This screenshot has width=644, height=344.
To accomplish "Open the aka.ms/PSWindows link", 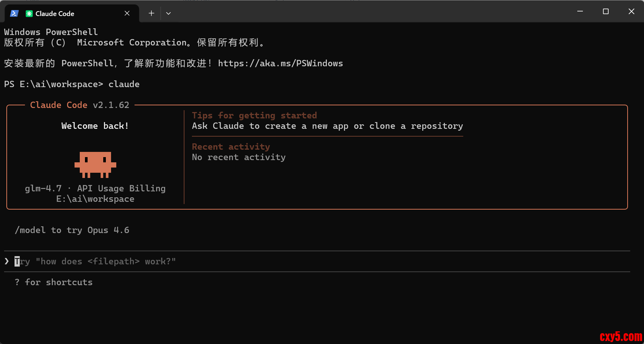I will [x=280, y=63].
